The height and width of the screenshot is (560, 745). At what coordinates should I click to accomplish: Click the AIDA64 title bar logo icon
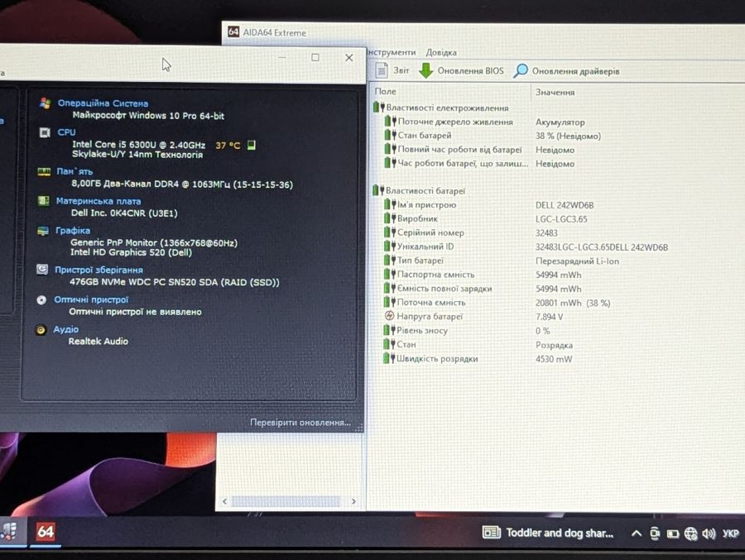tap(233, 31)
